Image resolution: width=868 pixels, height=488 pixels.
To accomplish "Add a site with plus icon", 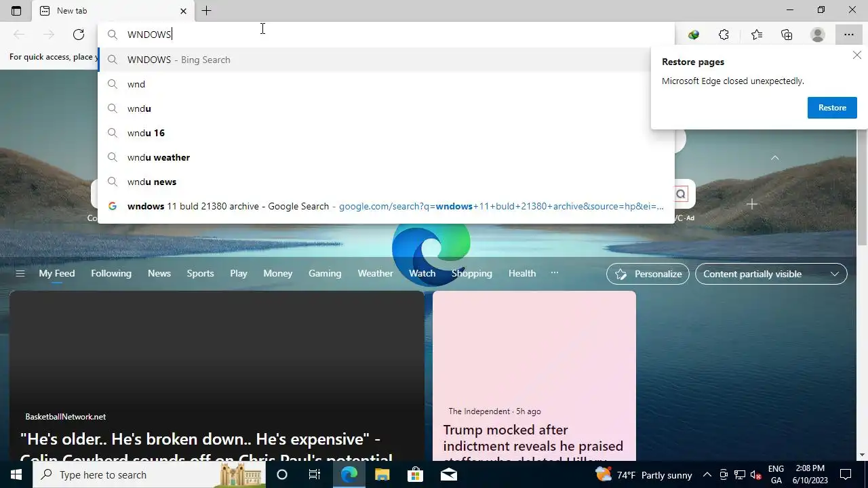I will pos(751,204).
